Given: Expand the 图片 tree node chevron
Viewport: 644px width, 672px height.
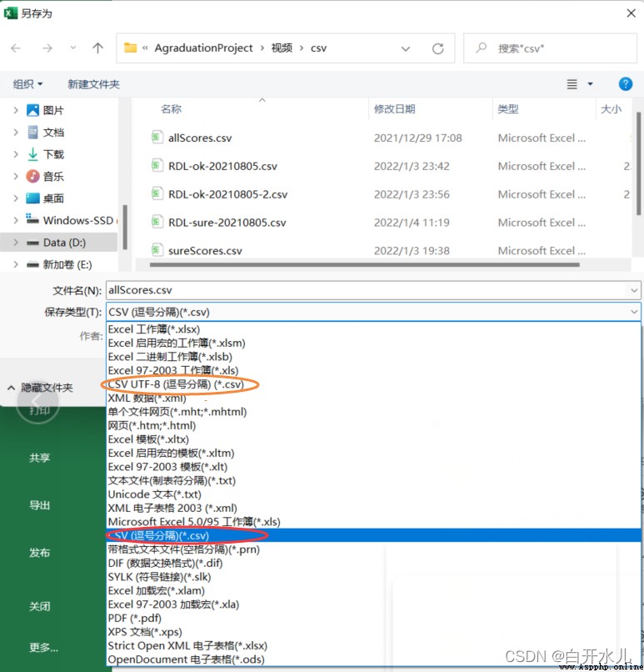Looking at the screenshot, I should [16, 110].
